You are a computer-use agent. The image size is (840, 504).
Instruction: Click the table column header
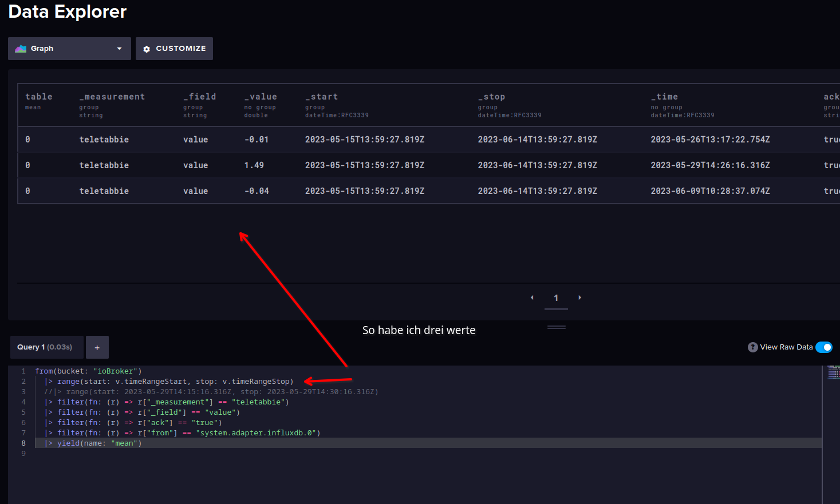39,97
